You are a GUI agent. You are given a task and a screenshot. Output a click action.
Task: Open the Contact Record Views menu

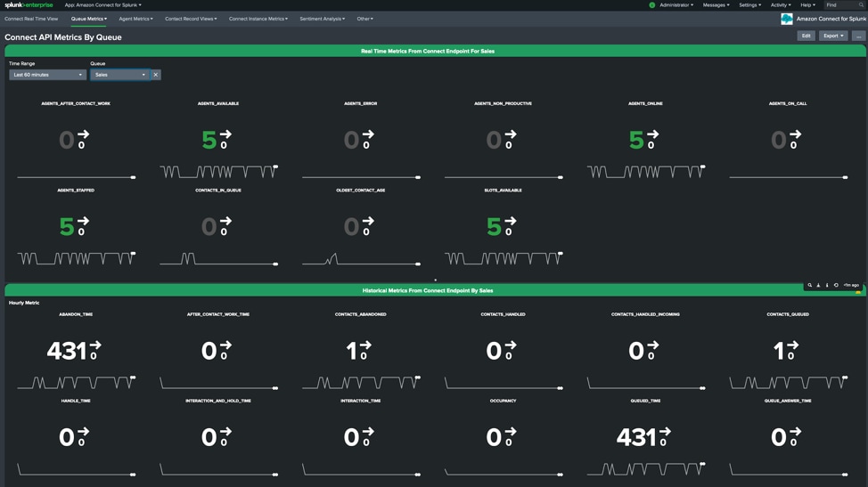click(191, 19)
